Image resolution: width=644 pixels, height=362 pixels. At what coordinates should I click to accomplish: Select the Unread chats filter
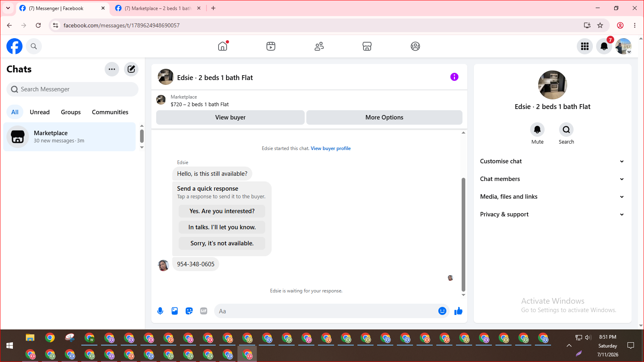pos(40,112)
